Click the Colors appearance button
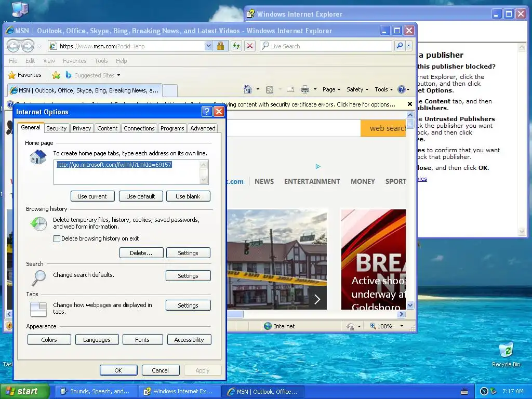The height and width of the screenshot is (399, 532). tap(49, 340)
